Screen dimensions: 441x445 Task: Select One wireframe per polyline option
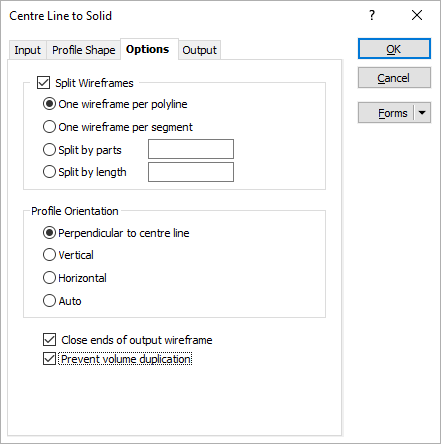49,104
